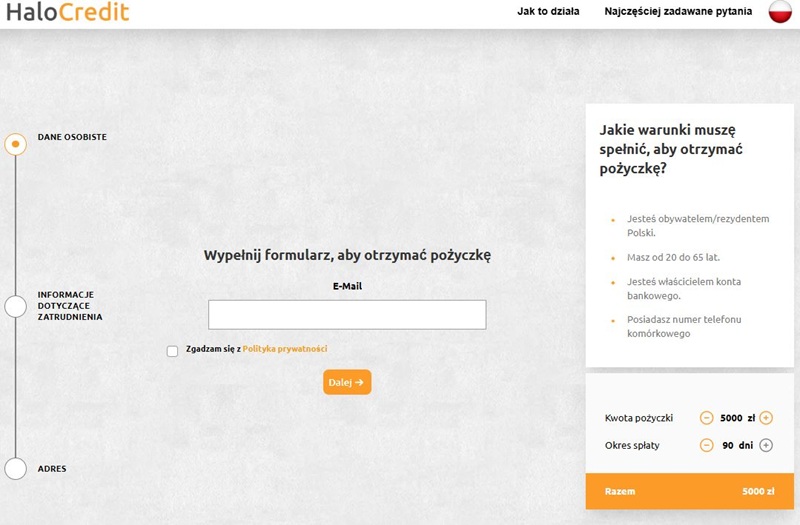This screenshot has height=525, width=800.
Task: Click the 90 dni repayment value
Action: pos(736,445)
